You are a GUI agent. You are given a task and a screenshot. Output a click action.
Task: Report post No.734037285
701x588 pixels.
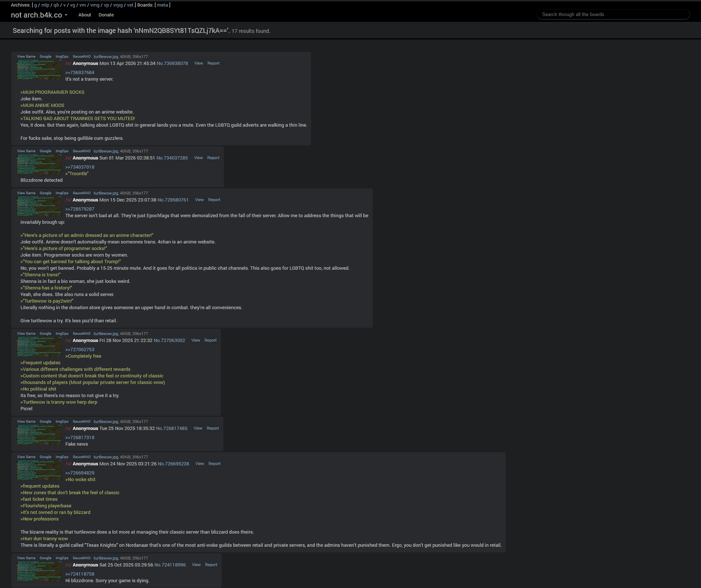point(213,158)
